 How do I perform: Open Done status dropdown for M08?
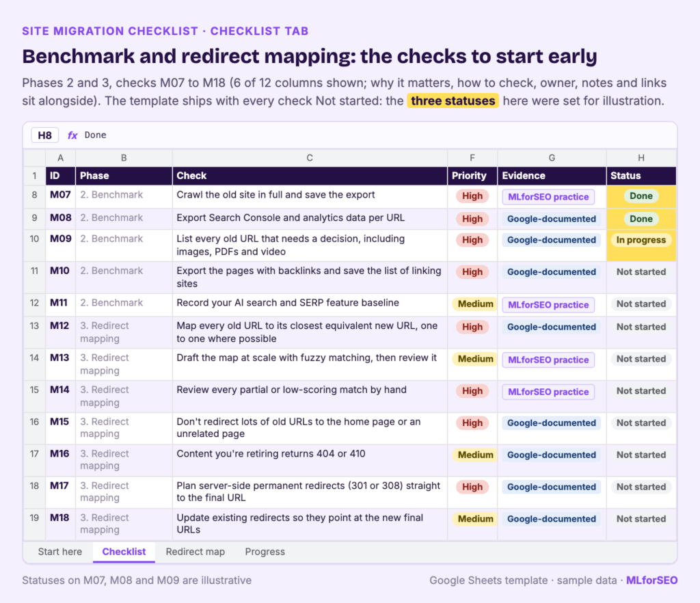641,219
